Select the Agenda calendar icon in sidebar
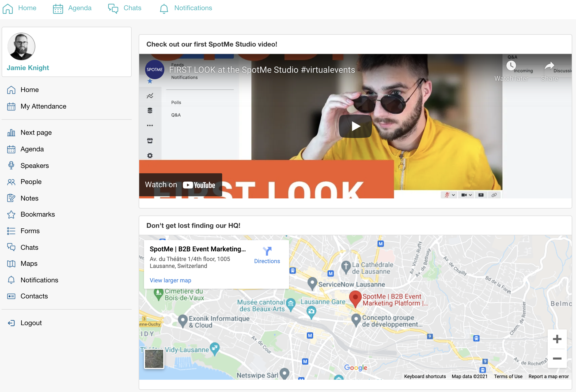The height and width of the screenshot is (392, 576). click(x=11, y=149)
